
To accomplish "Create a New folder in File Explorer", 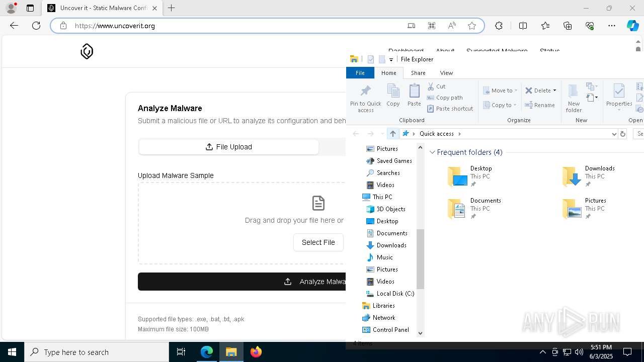I will (x=574, y=99).
